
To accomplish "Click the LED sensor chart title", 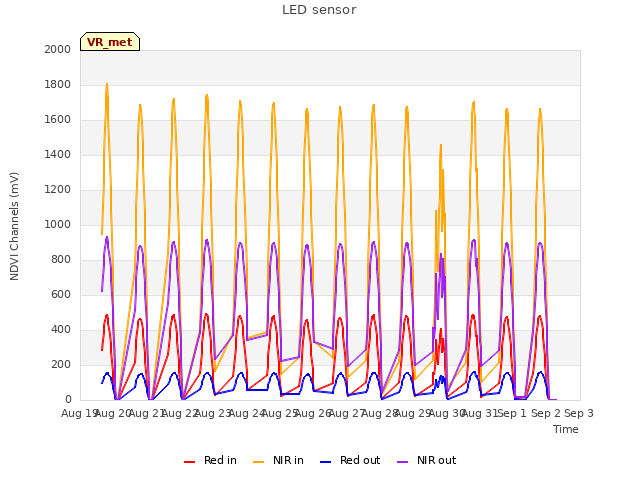I will tap(319, 10).
